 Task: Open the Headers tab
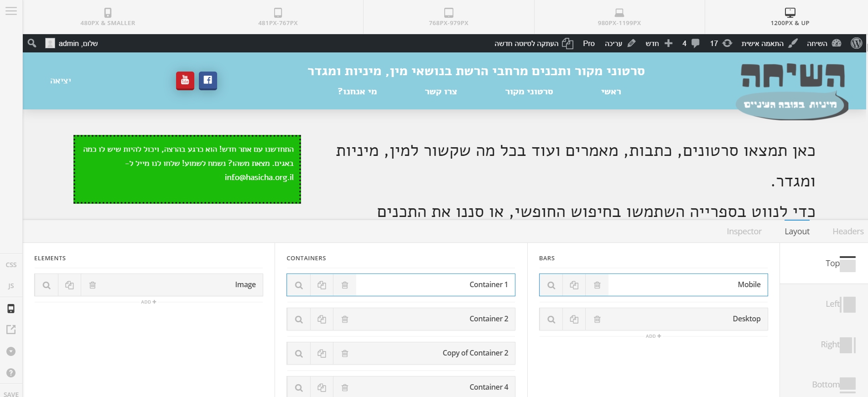(847, 232)
